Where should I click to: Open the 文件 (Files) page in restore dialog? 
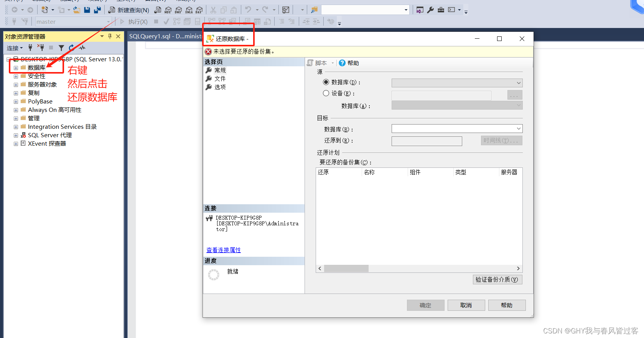pos(220,79)
